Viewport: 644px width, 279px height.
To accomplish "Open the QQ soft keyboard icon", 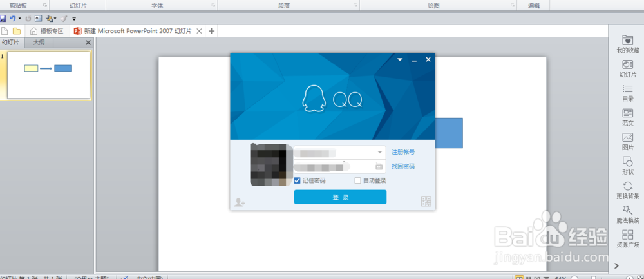I will tap(379, 166).
